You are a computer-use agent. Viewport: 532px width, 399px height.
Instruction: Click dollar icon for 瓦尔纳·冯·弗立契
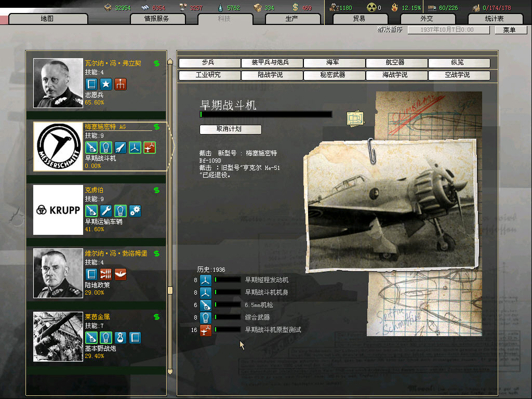pyautogui.click(x=156, y=63)
